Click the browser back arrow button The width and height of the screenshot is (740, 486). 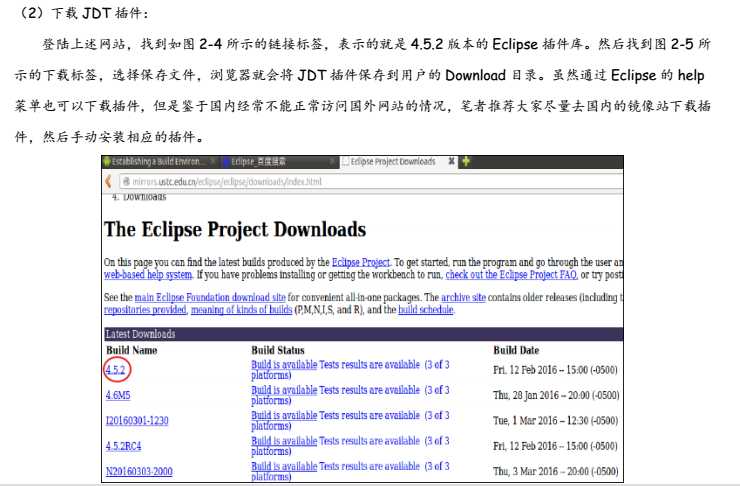[x=109, y=181]
